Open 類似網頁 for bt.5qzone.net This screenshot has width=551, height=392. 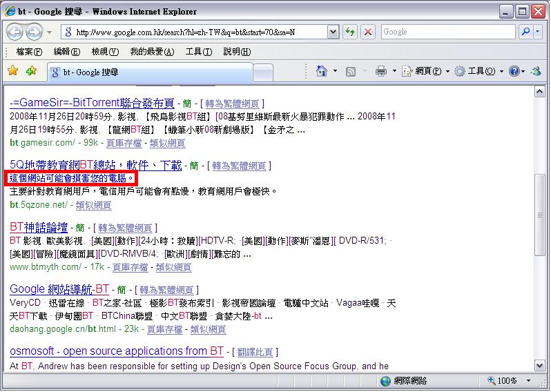point(93,205)
